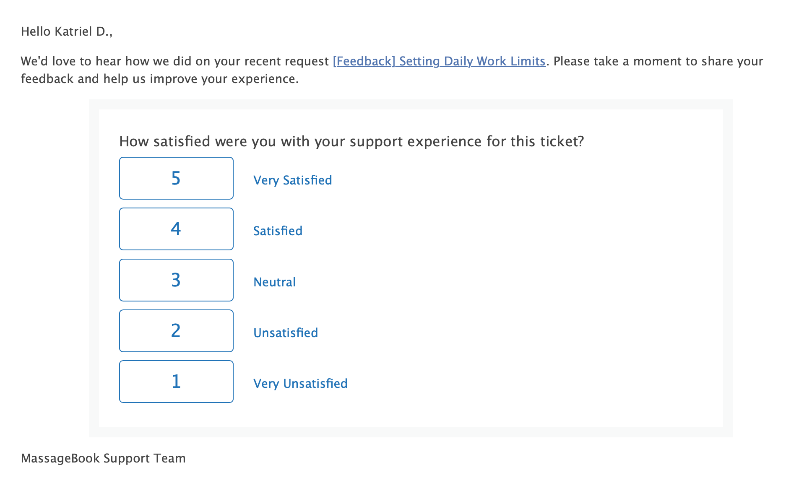Click the Very Satisfied label
Viewport: 812px width, 504px height.
(x=293, y=180)
